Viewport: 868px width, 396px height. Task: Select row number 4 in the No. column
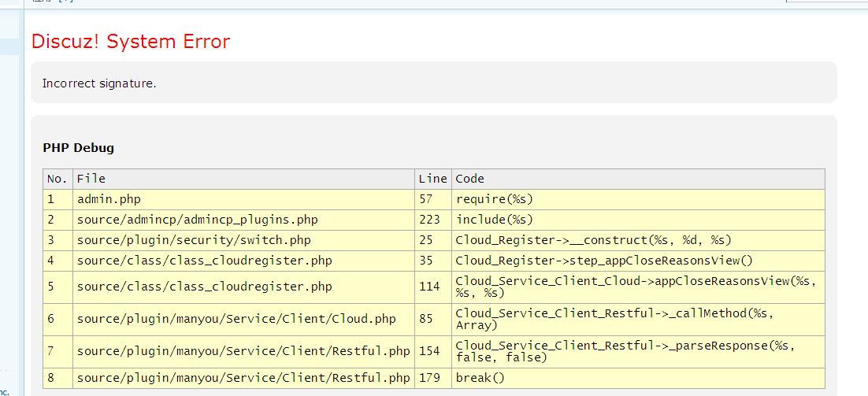click(57, 261)
